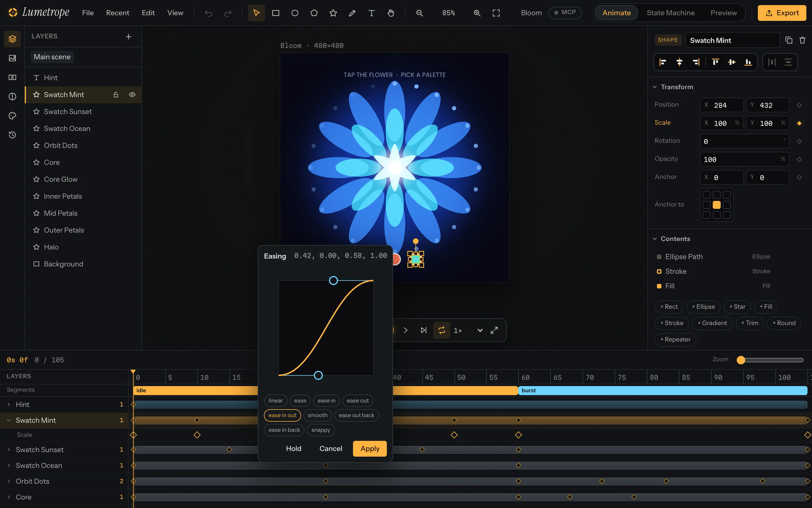
Task: Open the File menu
Action: [x=88, y=13]
